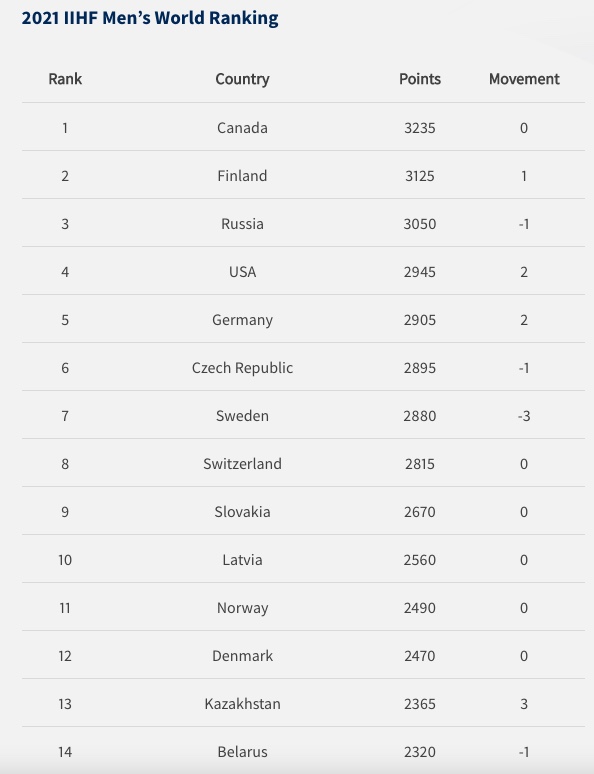Click the Belarus country cell
594x774 pixels.
pyautogui.click(x=242, y=752)
